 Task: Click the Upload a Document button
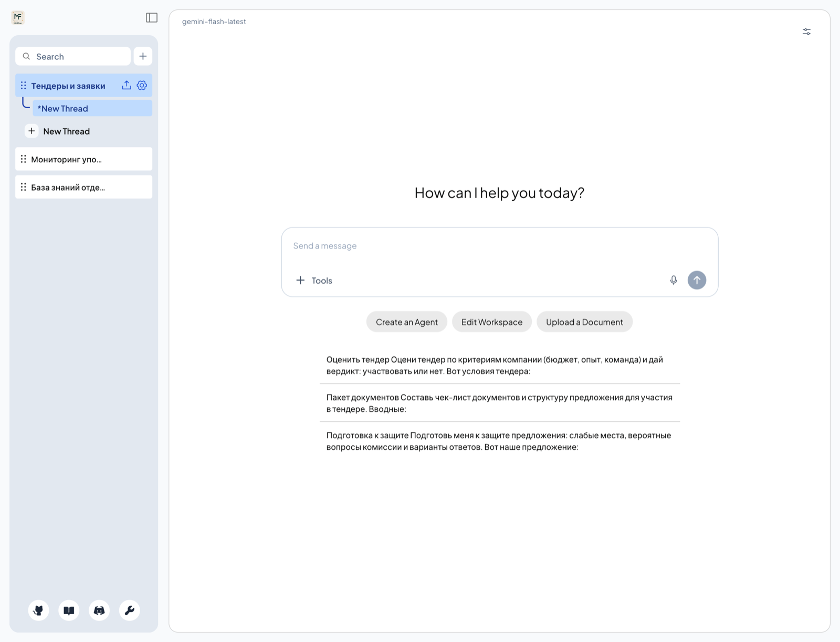click(x=584, y=322)
